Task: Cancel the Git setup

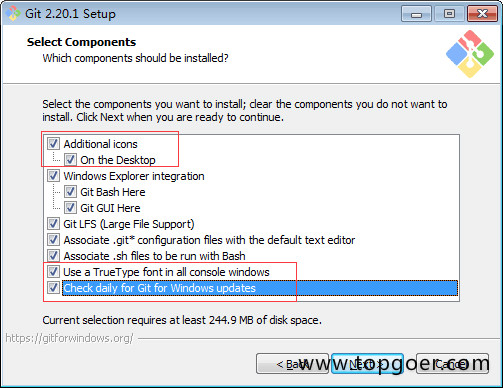Action: click(453, 364)
